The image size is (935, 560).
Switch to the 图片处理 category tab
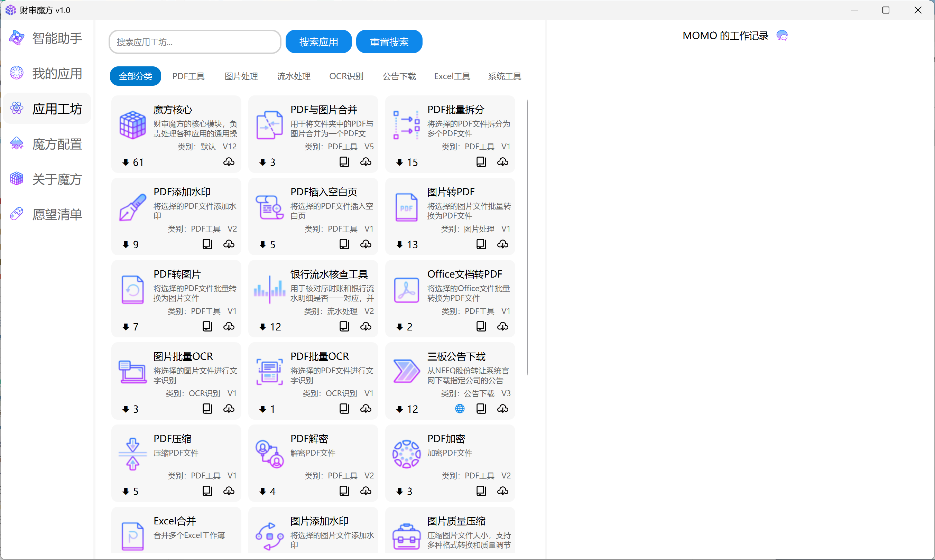241,76
